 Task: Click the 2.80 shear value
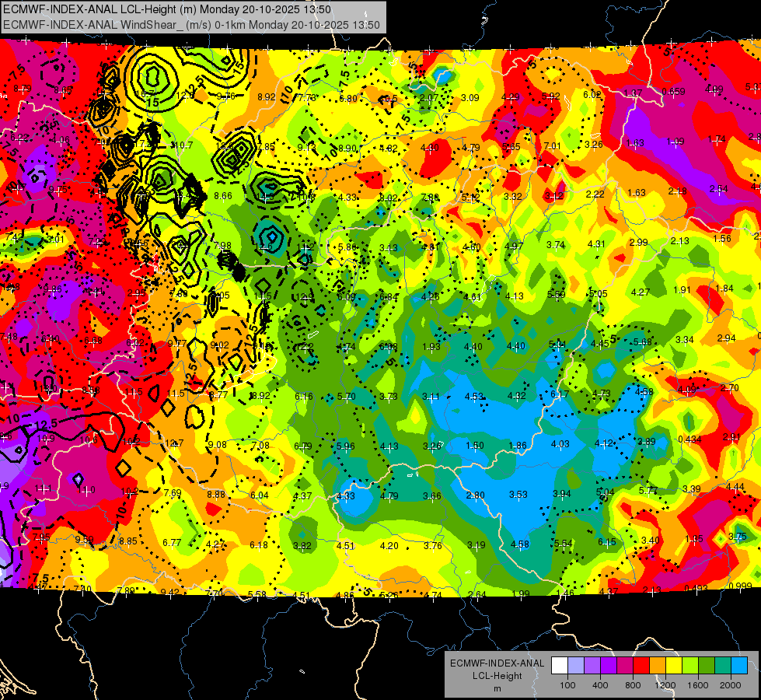(x=475, y=495)
